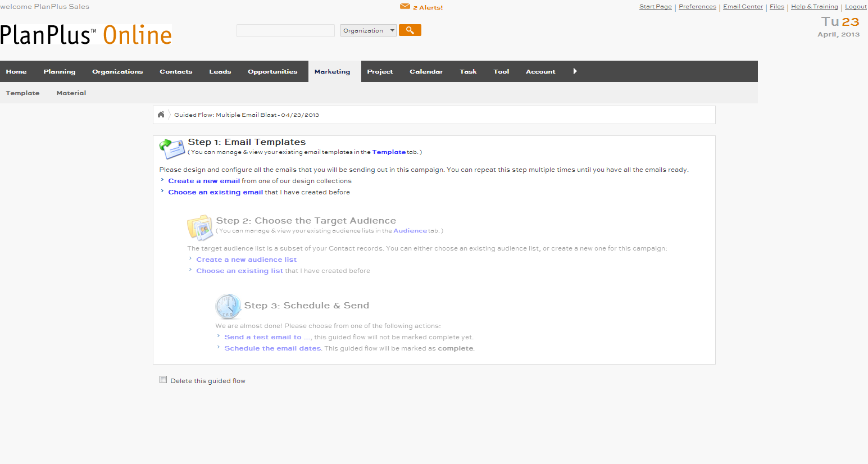The image size is (868, 464).
Task: Open Help & Training link
Action: coord(815,7)
